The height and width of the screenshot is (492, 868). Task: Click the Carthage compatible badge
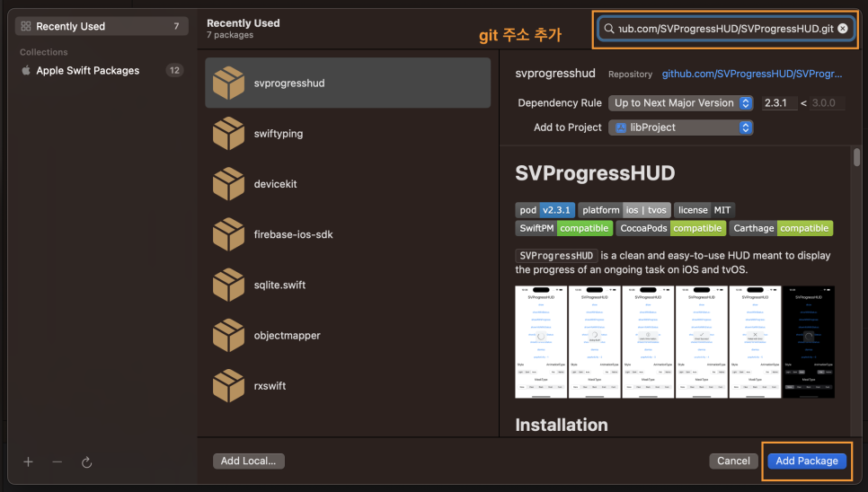pyautogui.click(x=781, y=228)
